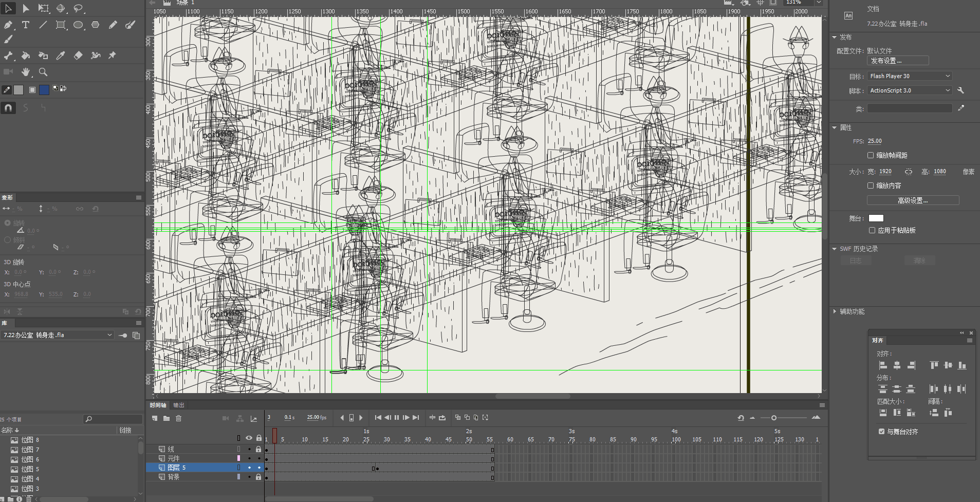Select the Eyedropper tool

coord(61,55)
